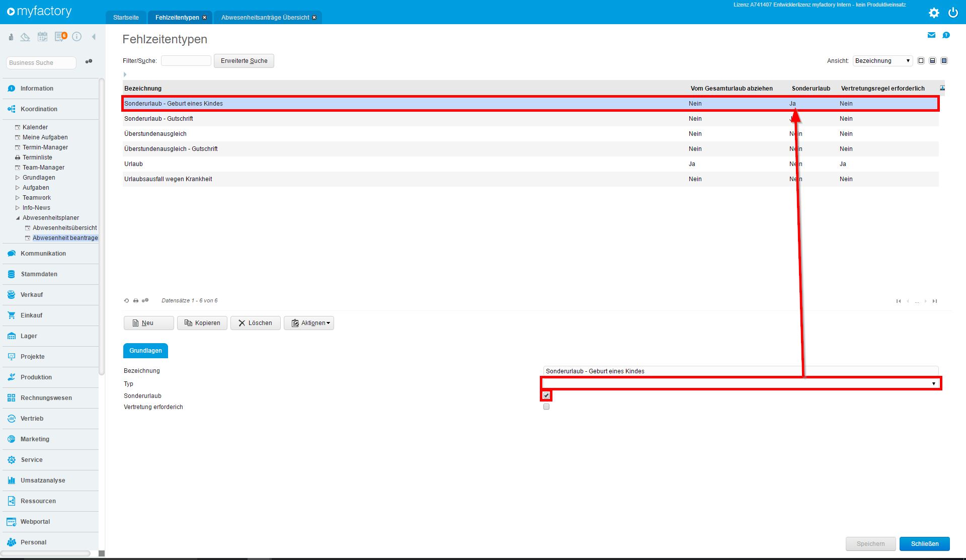Open the help speech bubble icon

tap(946, 35)
